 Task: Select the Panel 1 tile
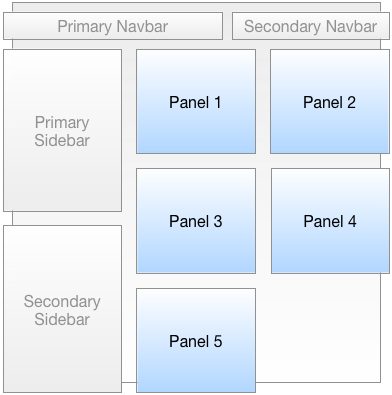tap(196, 102)
